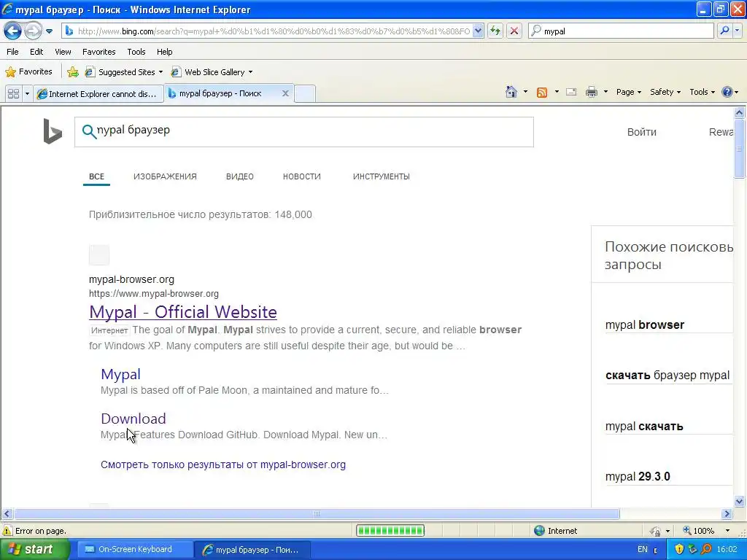The height and width of the screenshot is (560, 747).
Task: Click the Error on page warning icon
Action: coord(7,531)
